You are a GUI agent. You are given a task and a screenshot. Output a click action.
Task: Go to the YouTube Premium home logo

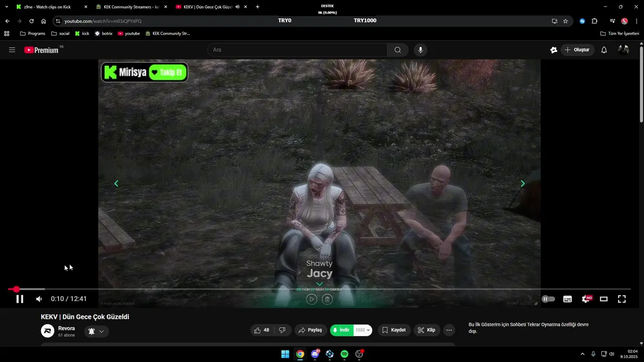tap(42, 50)
